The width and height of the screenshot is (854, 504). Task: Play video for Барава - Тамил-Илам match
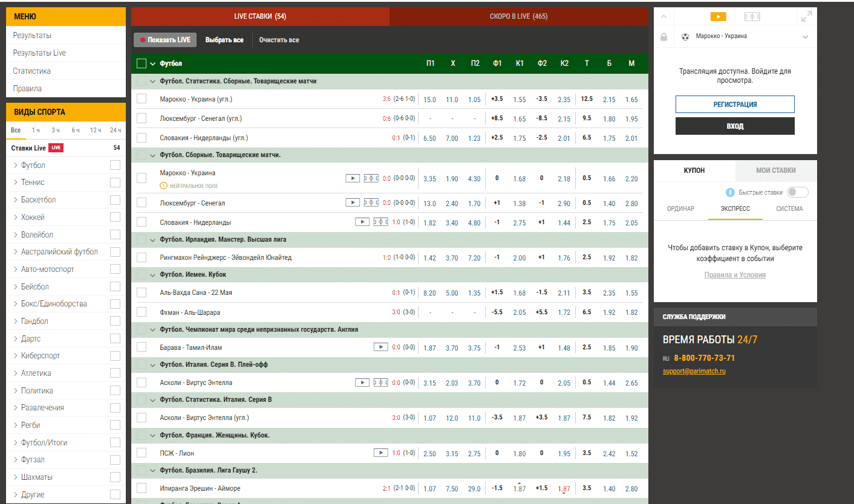coord(380,347)
